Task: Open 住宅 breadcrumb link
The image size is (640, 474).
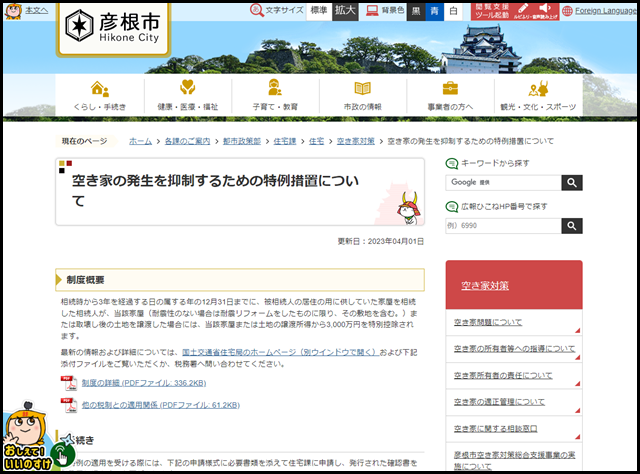Action: pos(316,141)
